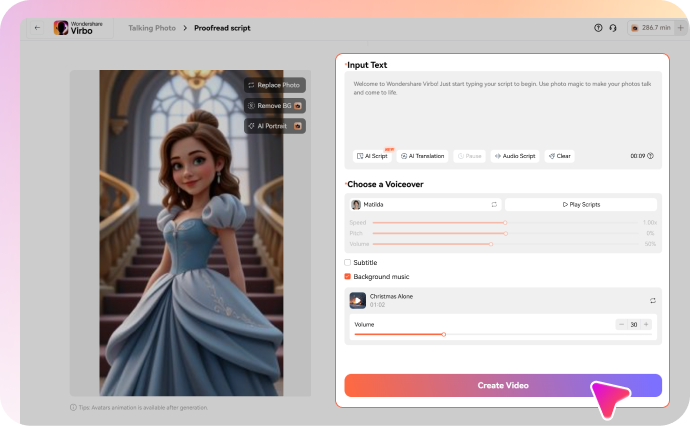Click the swap voice icon beside Matilda
Viewport: 690px width, 426px height.
[x=494, y=205]
